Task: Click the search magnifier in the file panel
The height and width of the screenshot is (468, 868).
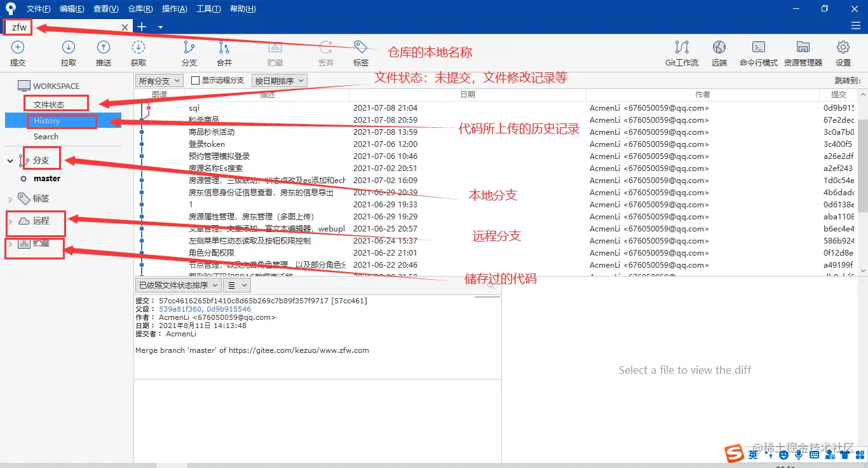Action: [491, 286]
